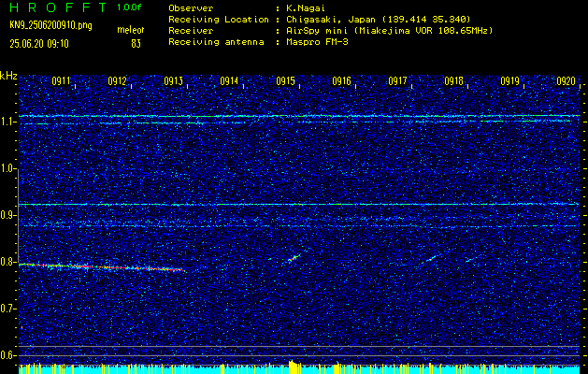The width and height of the screenshot is (588, 374).
Task: Click the Receiving antenna label
Action: [x=216, y=42]
